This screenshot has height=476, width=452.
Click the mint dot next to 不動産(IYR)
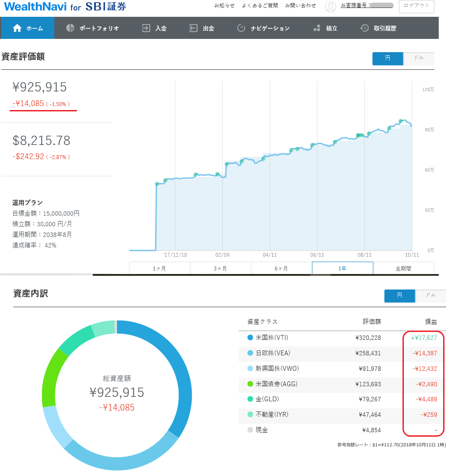coord(250,415)
